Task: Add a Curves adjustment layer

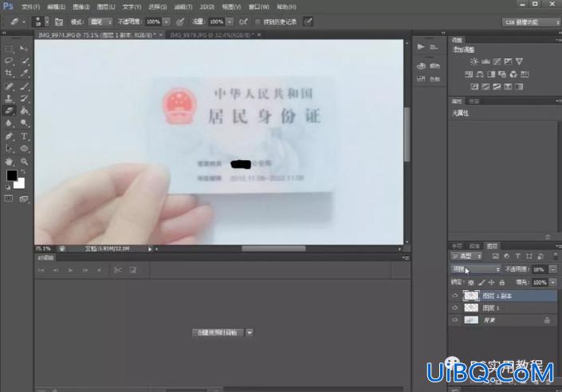Action: coord(497,61)
